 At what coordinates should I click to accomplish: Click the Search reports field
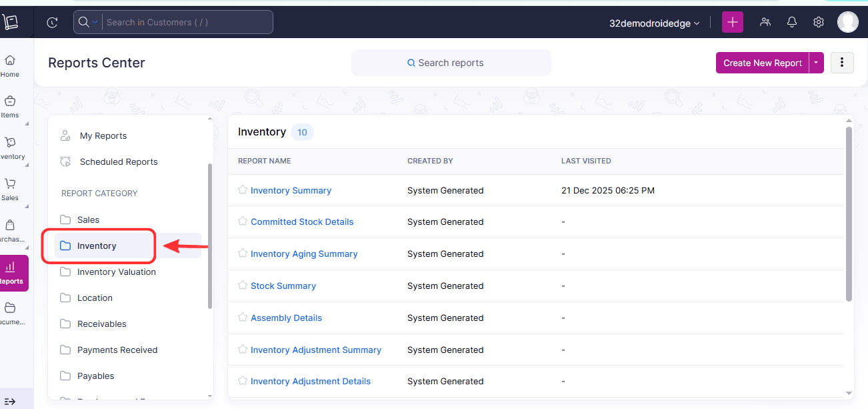pos(451,63)
